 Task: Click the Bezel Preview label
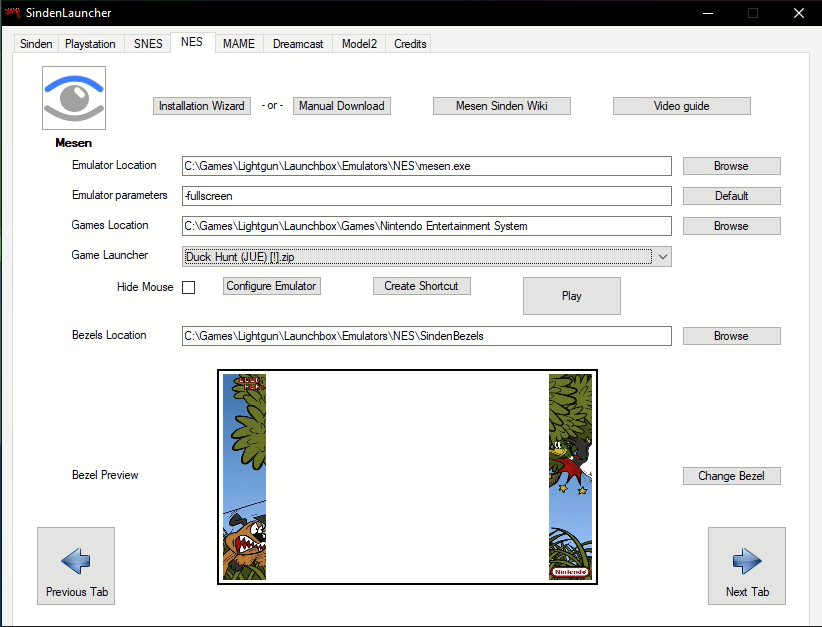point(105,475)
